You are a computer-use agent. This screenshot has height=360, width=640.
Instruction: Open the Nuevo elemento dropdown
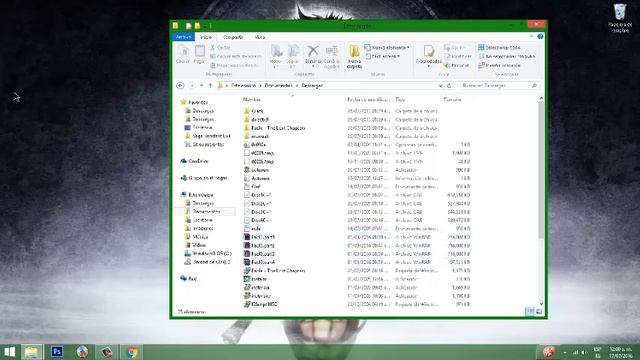point(387,47)
